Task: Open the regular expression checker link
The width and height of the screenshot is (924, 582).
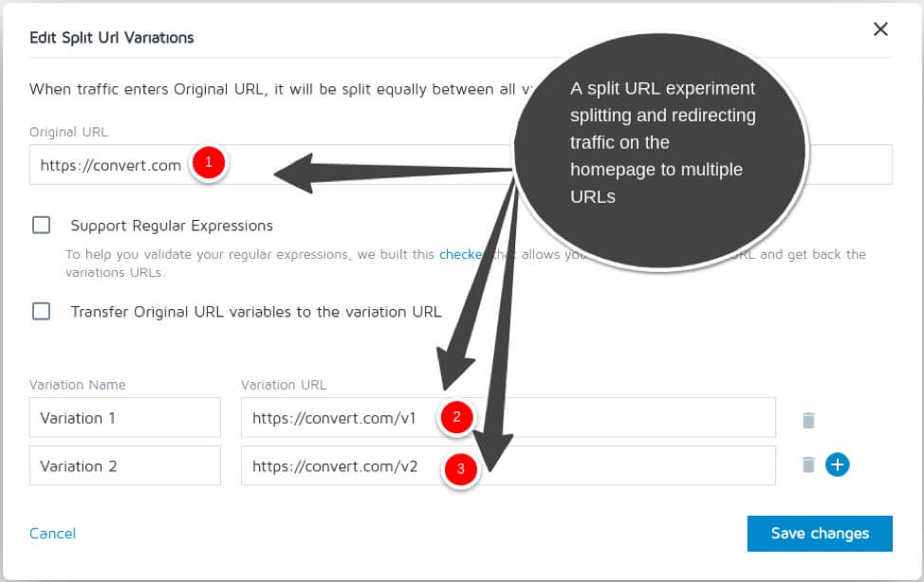Action: (x=461, y=254)
